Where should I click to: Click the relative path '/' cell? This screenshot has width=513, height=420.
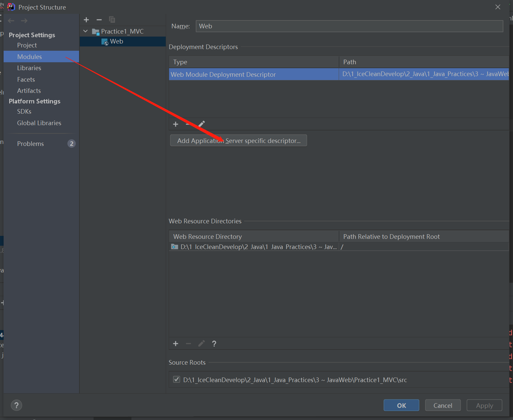tap(424, 247)
